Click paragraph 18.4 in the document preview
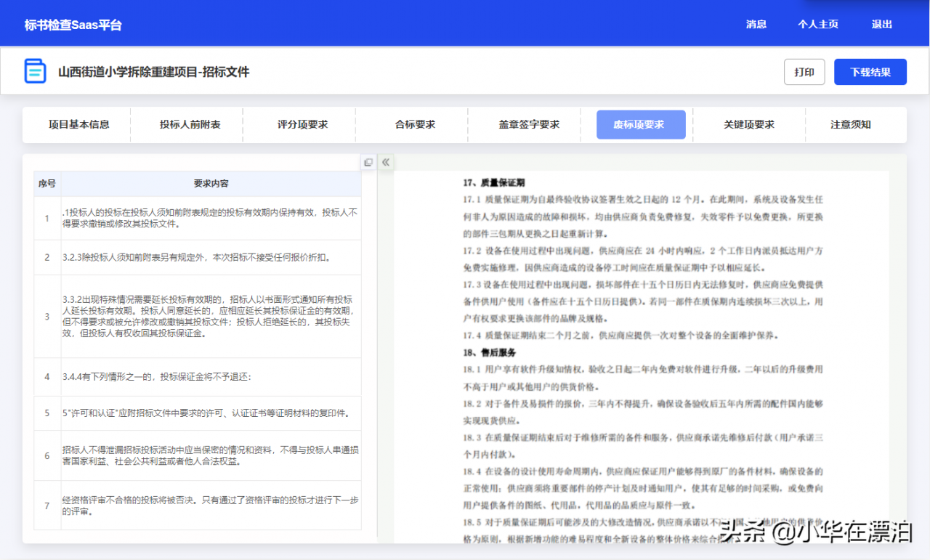The image size is (930, 560). coord(643,488)
